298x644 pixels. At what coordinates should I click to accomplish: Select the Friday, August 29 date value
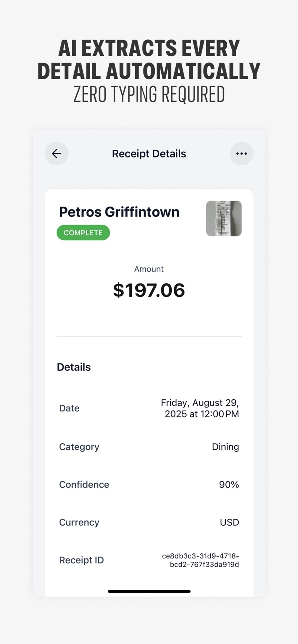point(200,408)
